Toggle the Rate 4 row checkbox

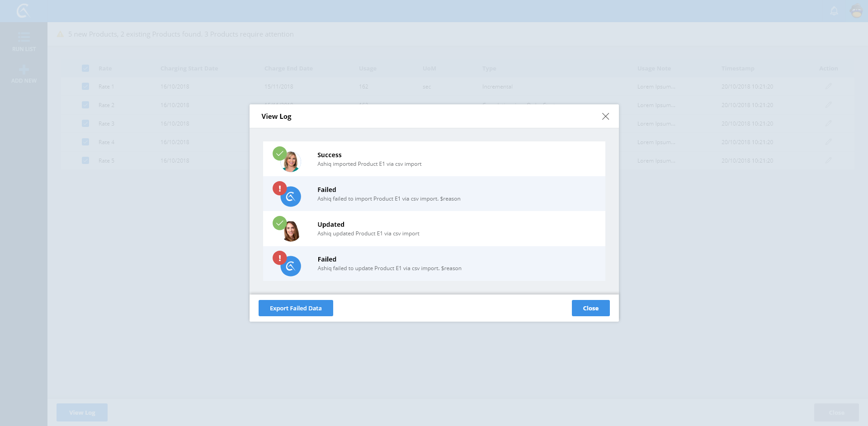pyautogui.click(x=85, y=142)
